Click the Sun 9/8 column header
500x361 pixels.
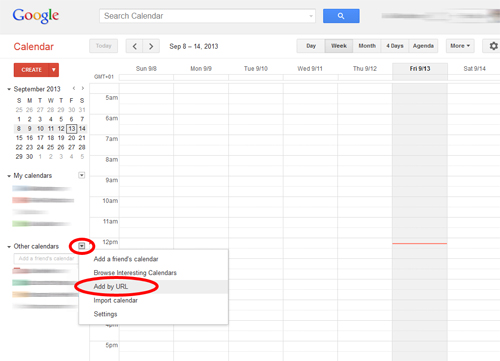click(x=146, y=69)
